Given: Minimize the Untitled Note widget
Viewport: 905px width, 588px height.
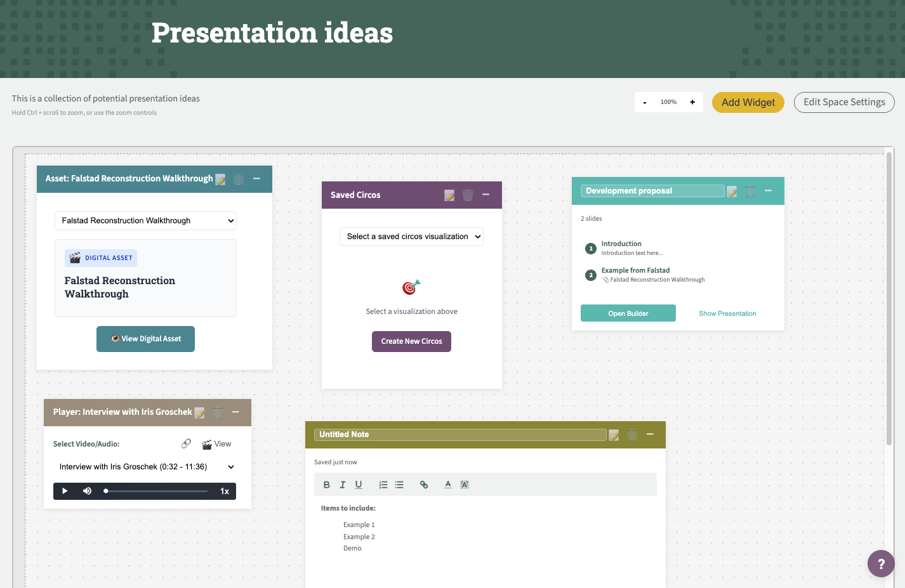Looking at the screenshot, I should (650, 434).
